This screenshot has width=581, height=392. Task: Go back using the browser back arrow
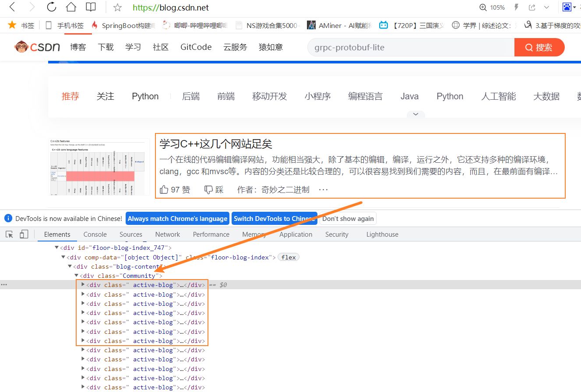[12, 7]
